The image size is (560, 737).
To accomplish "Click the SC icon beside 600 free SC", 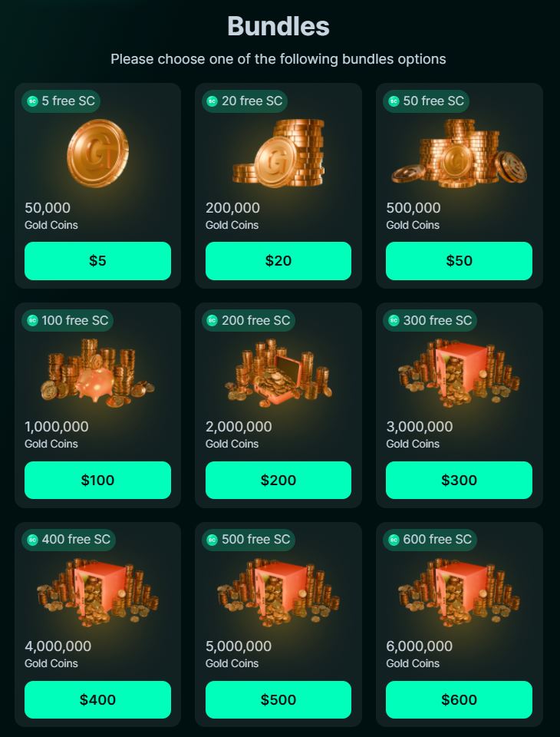I will point(394,540).
